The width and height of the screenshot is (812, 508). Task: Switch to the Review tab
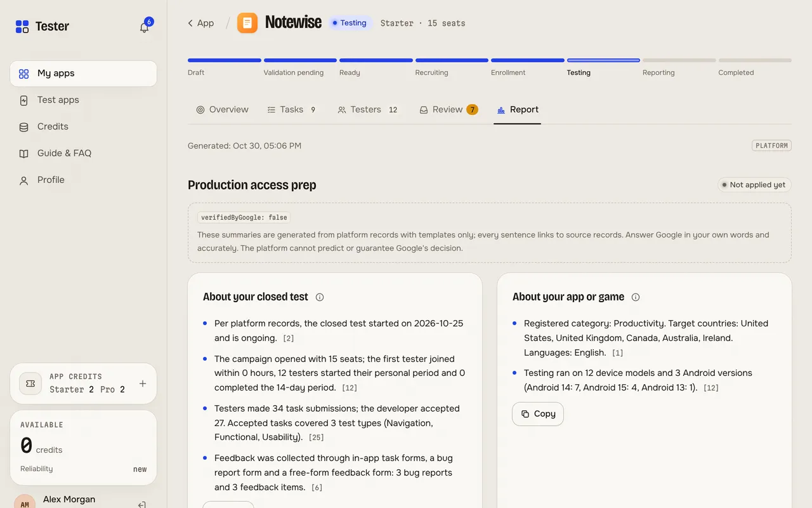click(x=449, y=109)
